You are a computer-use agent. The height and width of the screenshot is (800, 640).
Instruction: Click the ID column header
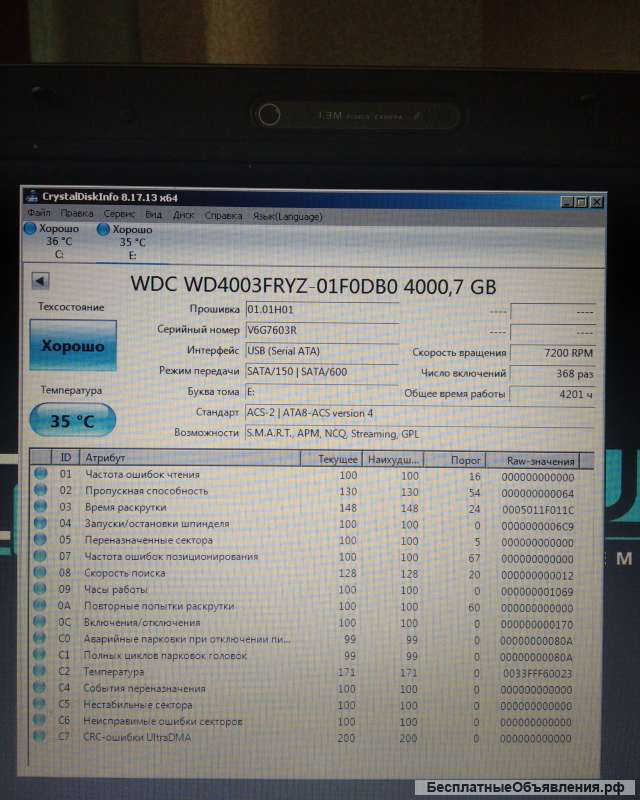66,457
